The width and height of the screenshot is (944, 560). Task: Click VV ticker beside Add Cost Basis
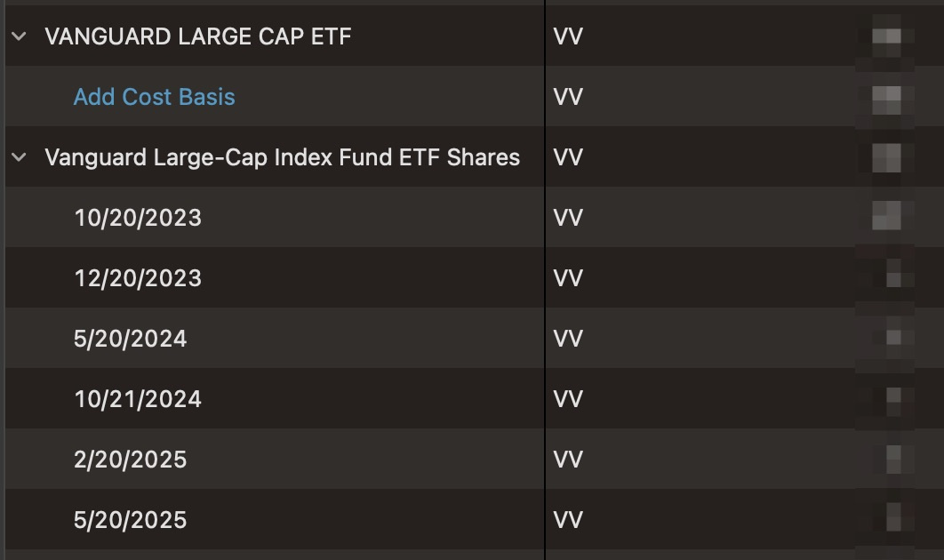pyautogui.click(x=568, y=97)
